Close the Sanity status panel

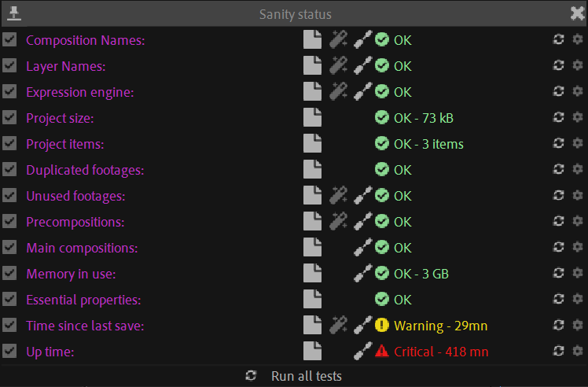pos(576,13)
